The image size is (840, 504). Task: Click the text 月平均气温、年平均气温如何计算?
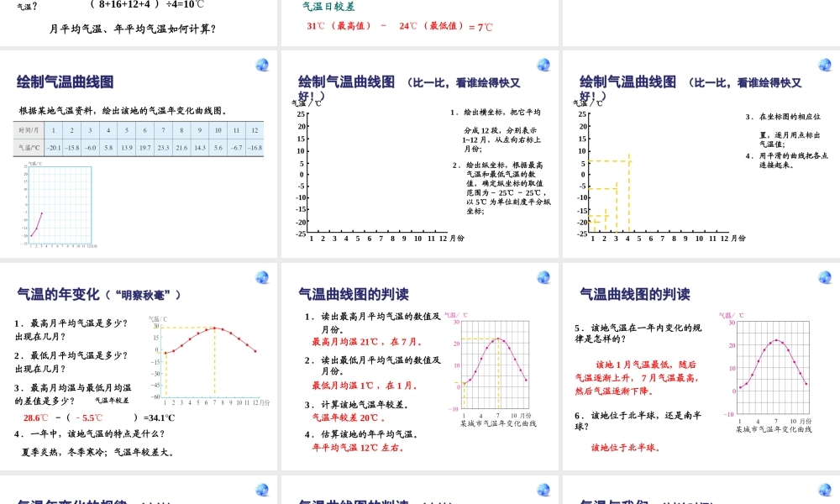(x=133, y=29)
